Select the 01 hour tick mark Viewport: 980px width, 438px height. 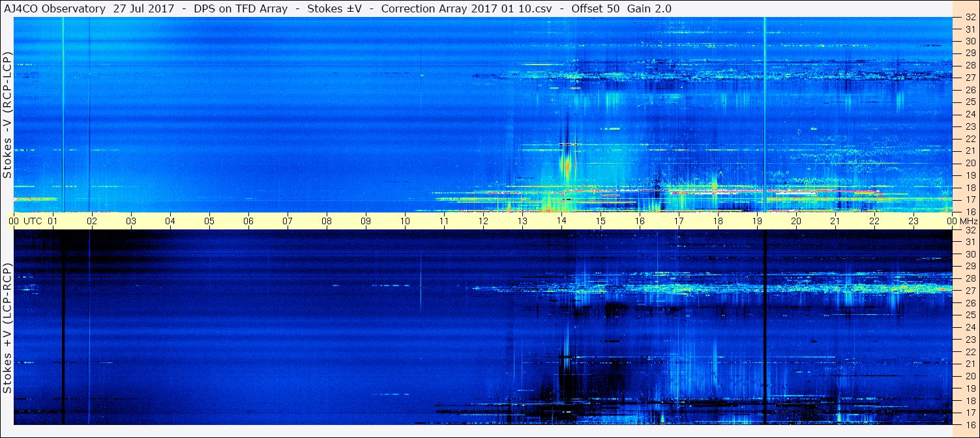53,221
